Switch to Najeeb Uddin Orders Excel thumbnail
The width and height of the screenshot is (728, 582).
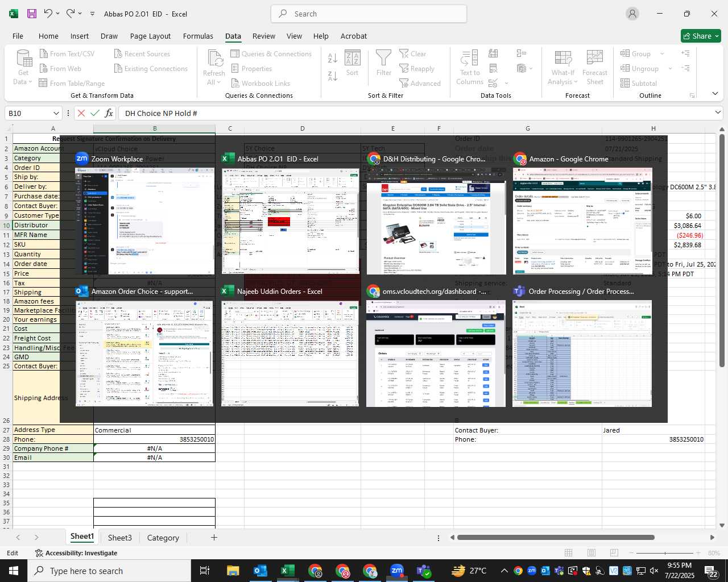point(290,346)
